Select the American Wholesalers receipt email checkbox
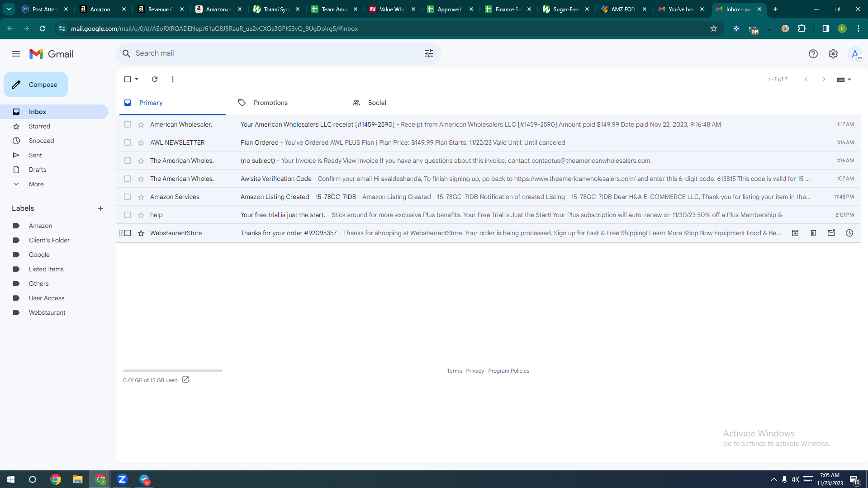Image resolution: width=868 pixels, height=488 pixels. tap(128, 124)
